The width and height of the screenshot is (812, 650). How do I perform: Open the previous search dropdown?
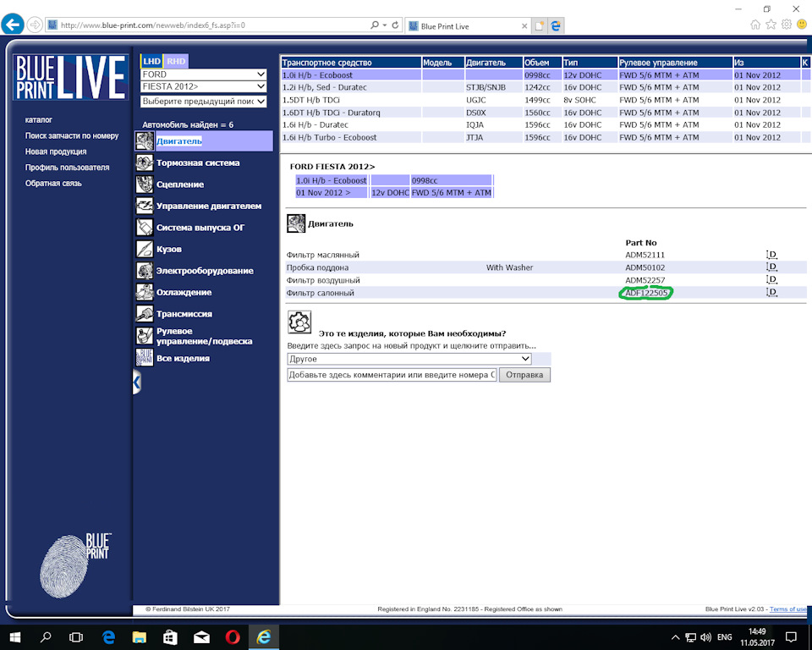tap(204, 101)
